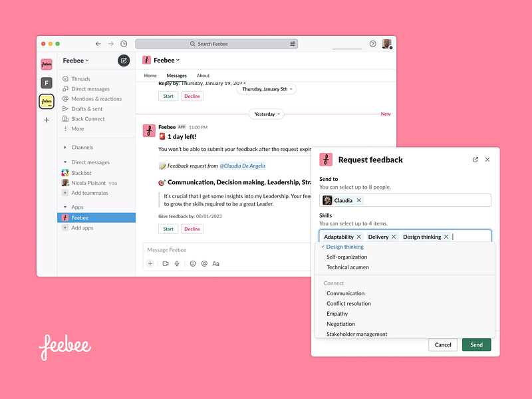
Task: Record an audio clip microphone icon
Action: (x=177, y=263)
